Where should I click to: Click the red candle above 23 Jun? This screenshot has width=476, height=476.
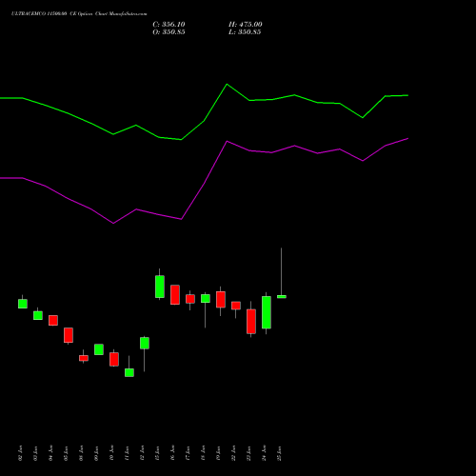[251, 321]
